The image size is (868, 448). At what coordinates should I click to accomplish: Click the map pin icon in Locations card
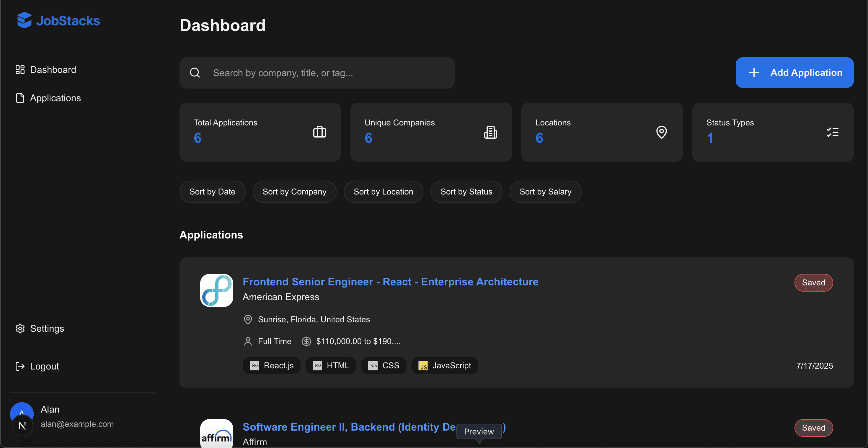pyautogui.click(x=661, y=132)
